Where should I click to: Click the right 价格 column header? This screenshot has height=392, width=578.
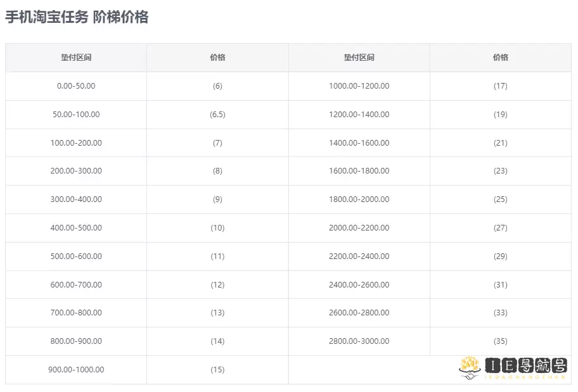point(500,58)
